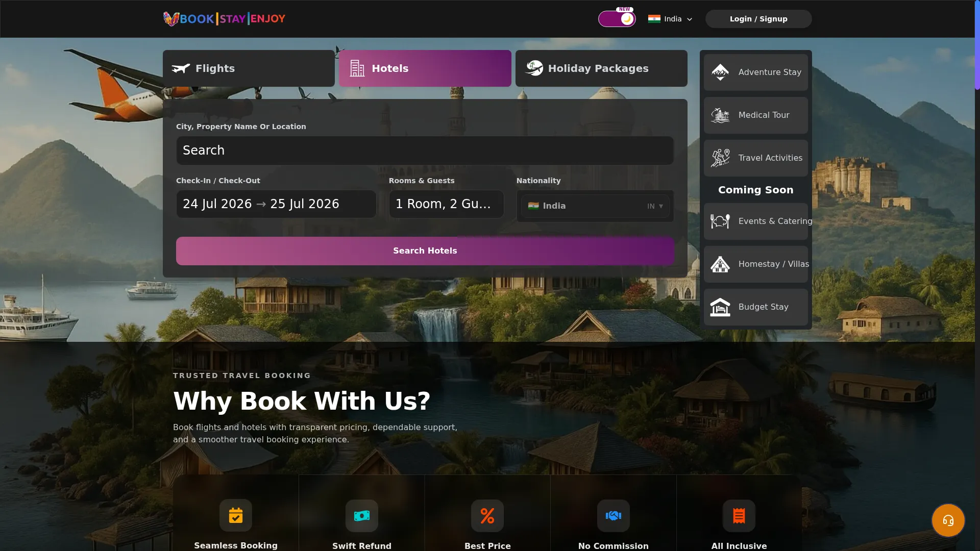Click the Book Stay Enjoy logo
The image size is (980, 551).
tap(224, 19)
